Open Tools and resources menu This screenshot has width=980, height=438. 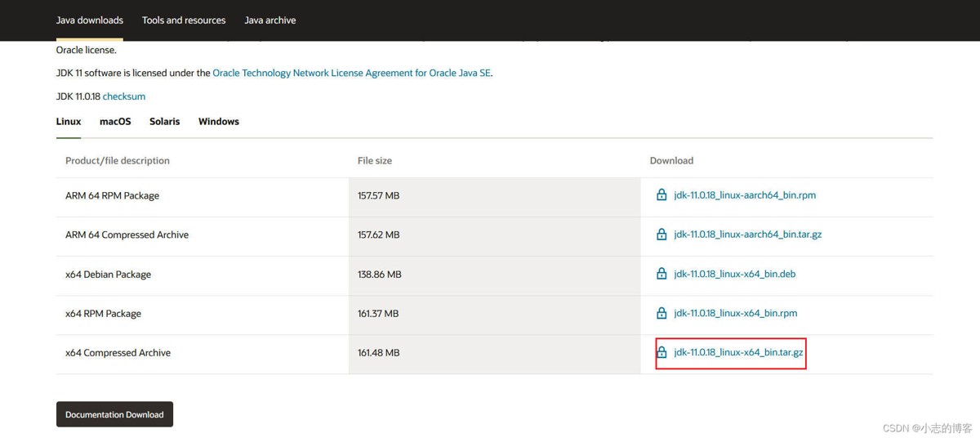tap(184, 20)
